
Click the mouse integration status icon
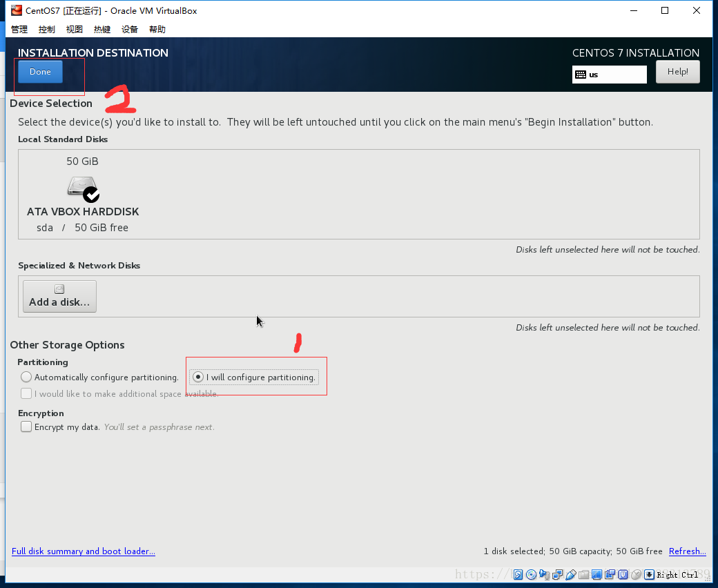pos(636,574)
